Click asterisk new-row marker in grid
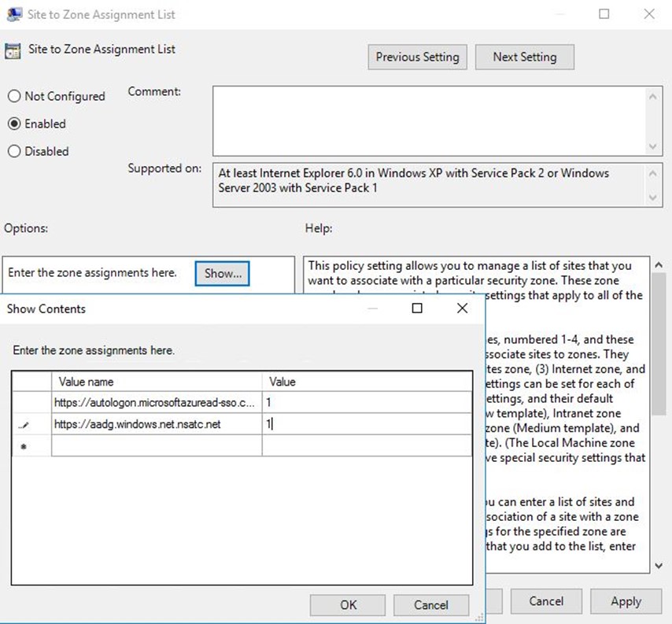The width and height of the screenshot is (672, 624). pyautogui.click(x=23, y=447)
